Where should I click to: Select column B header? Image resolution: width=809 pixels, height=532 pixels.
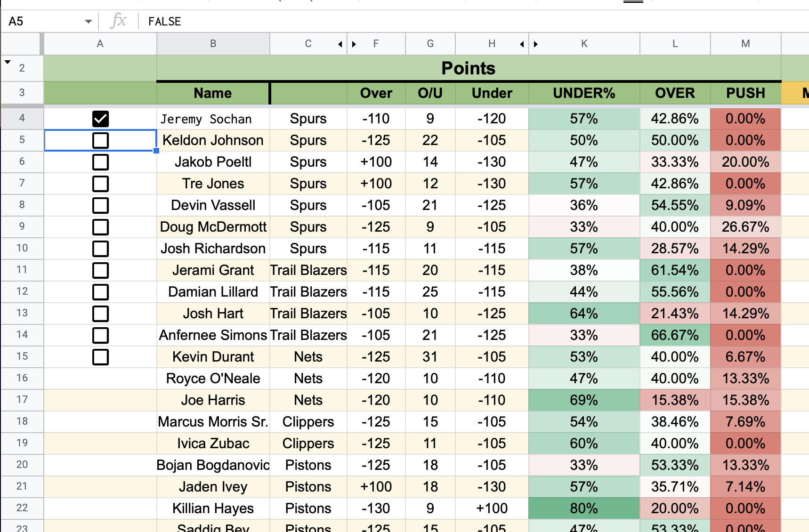point(213,44)
